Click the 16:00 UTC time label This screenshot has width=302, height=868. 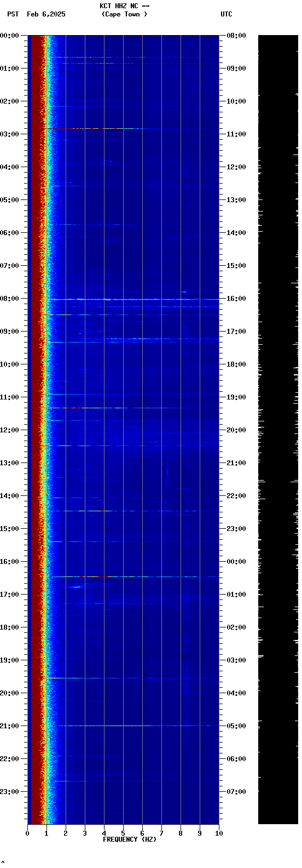pos(236,299)
